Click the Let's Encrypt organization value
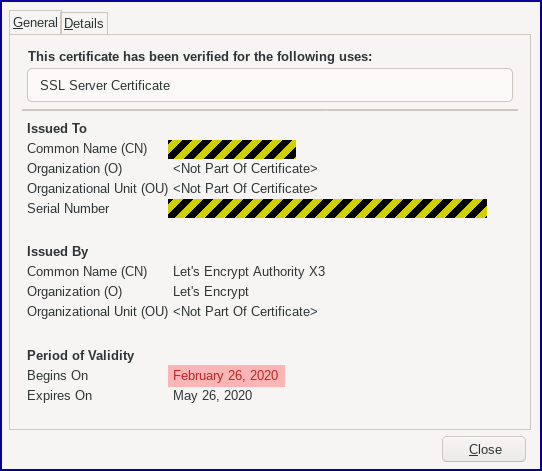542x471 pixels. pos(211,292)
